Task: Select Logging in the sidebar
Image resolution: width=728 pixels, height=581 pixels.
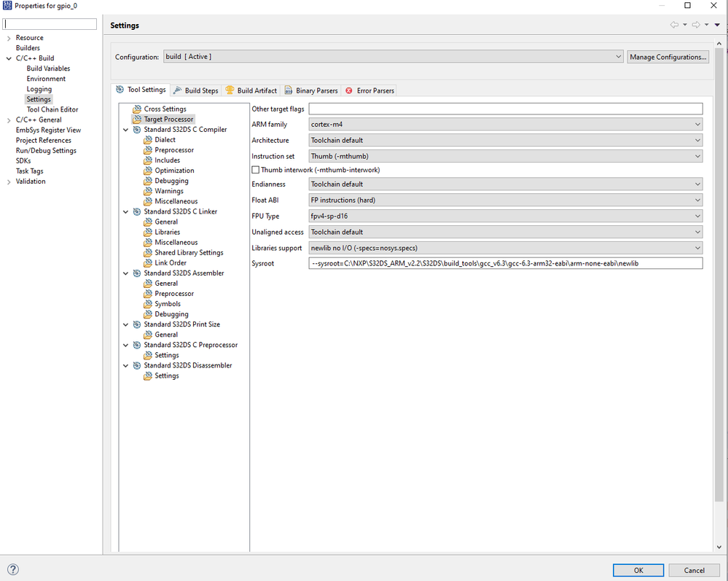Action: pos(39,89)
